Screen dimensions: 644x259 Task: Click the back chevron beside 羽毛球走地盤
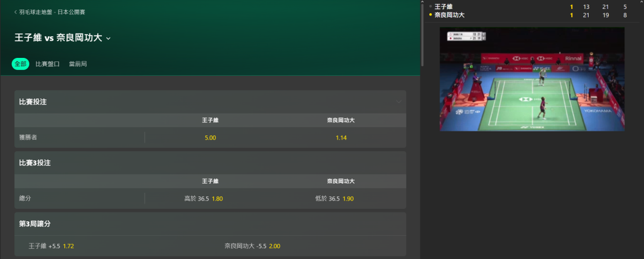point(16,13)
